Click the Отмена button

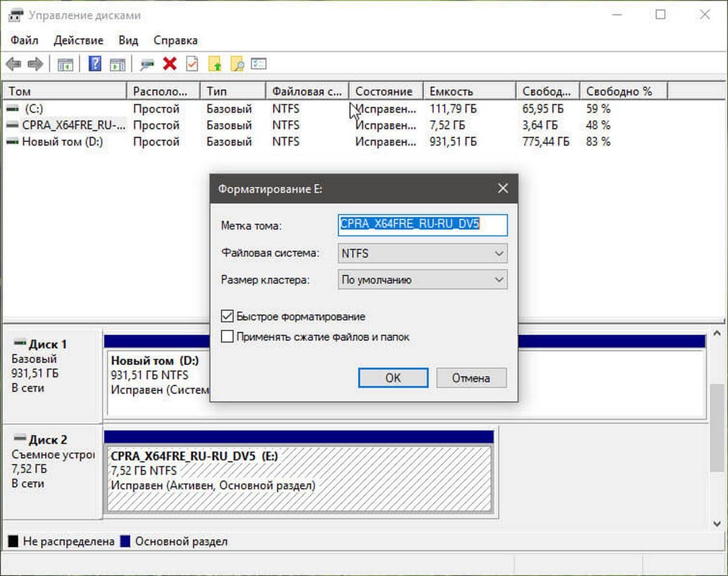471,378
